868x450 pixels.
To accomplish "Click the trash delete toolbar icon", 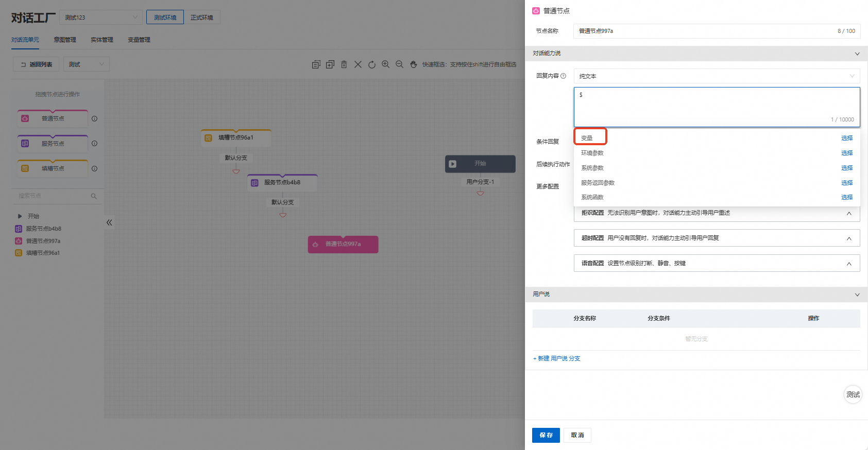I will 344,64.
